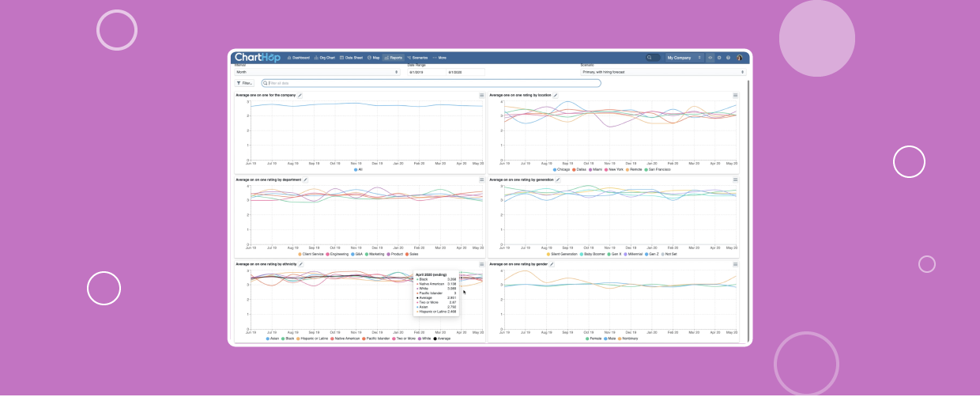
Task: Click the Filter all data search field
Action: pyautogui.click(x=431, y=83)
